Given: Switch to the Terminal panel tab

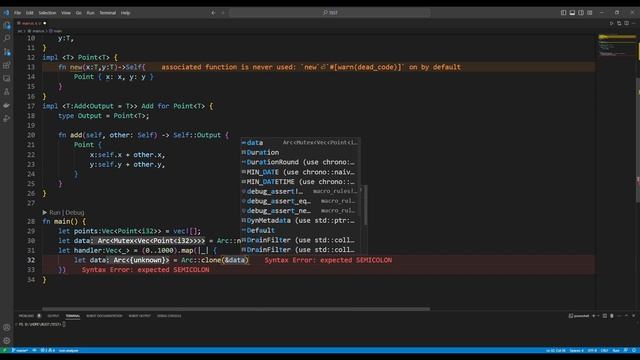Looking at the screenshot, I should 73,316.
